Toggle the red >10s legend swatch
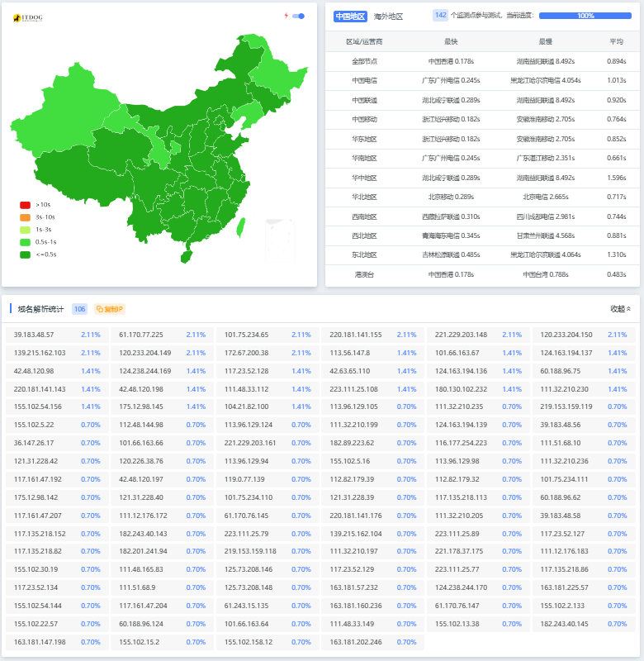Viewport: 644px width, 661px height. tap(25, 205)
